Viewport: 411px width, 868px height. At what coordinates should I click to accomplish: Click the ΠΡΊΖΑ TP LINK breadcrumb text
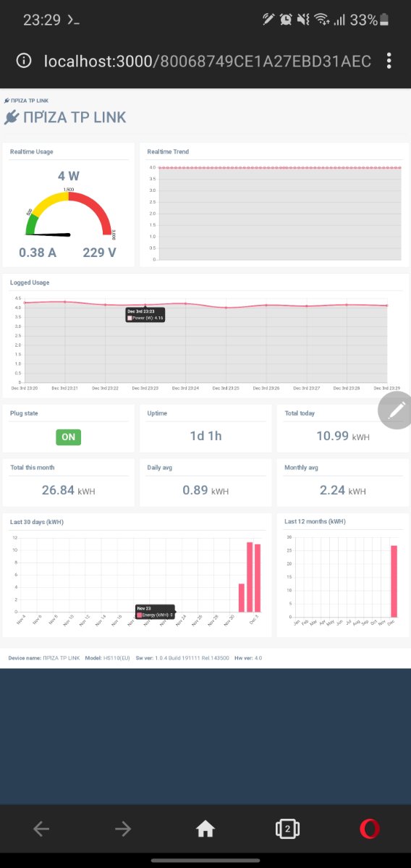coord(30,101)
